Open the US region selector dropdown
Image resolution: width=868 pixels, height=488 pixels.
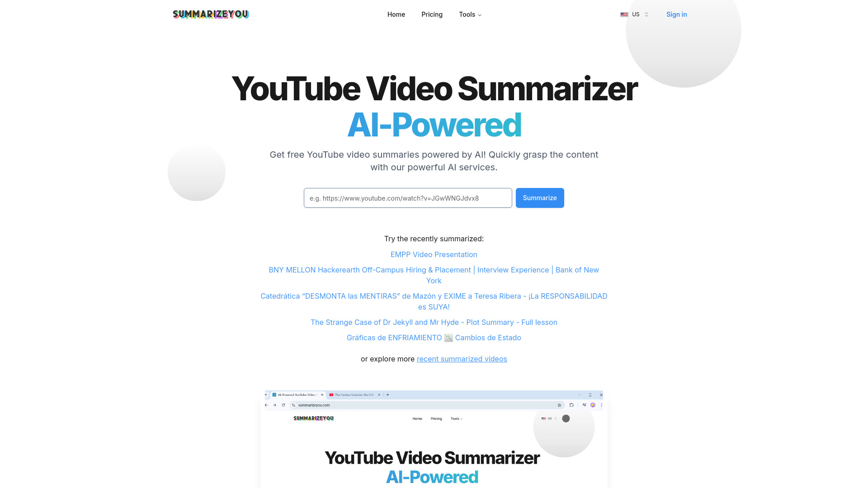[634, 14]
